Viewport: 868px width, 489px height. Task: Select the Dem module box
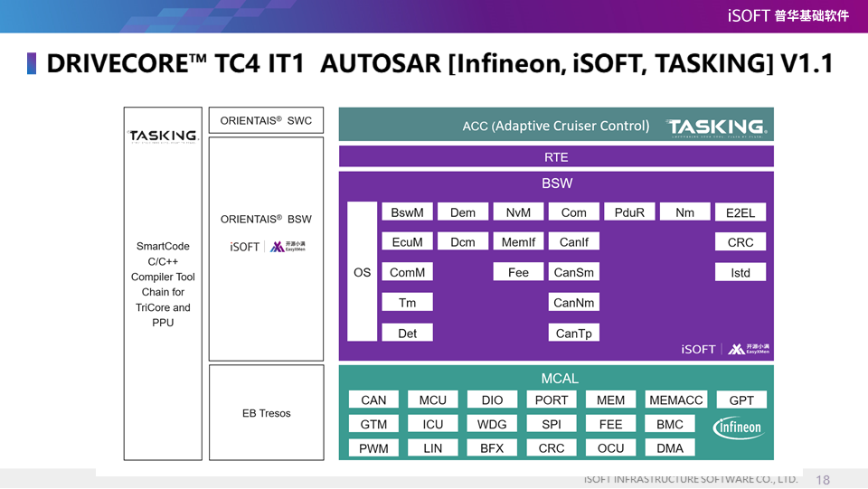point(463,212)
